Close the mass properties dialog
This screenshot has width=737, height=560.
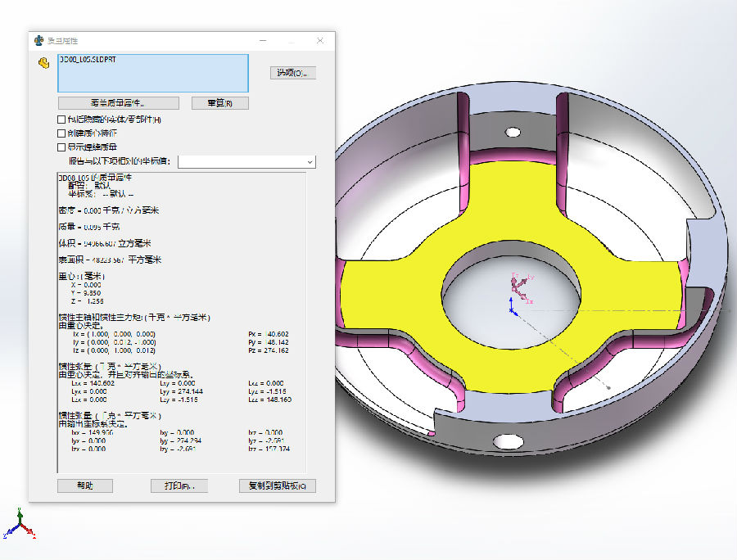[319, 40]
